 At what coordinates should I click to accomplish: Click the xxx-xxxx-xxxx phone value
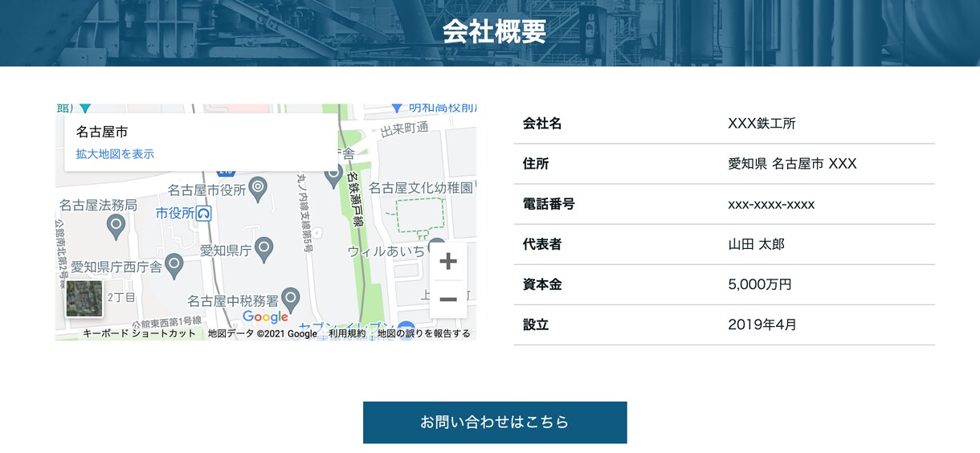click(771, 204)
